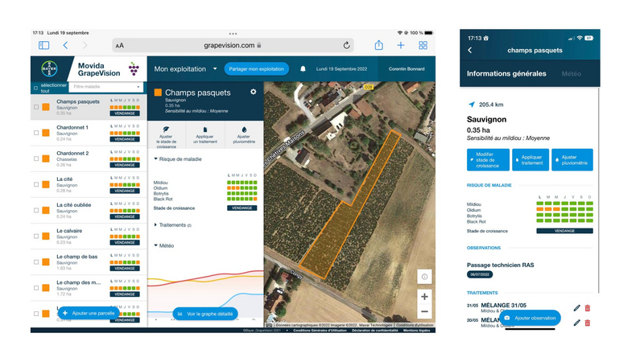Go back using mobile header arrow
This screenshot has height=362, width=644.
click(x=470, y=51)
